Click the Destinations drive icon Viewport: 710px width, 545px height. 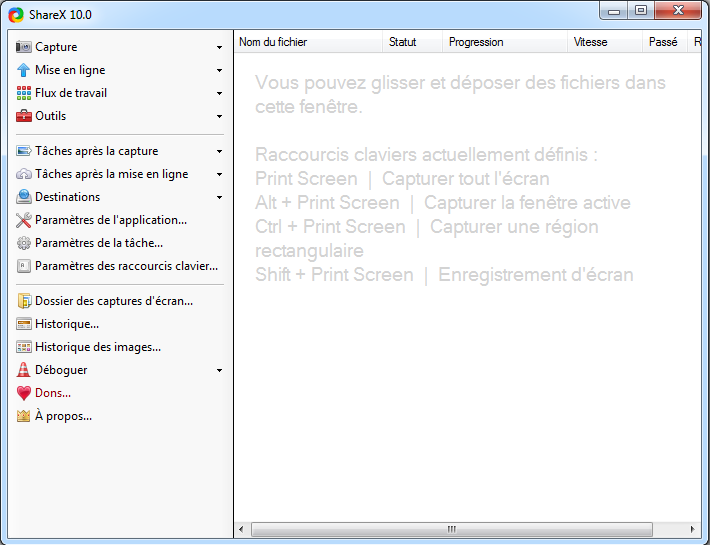[24, 197]
